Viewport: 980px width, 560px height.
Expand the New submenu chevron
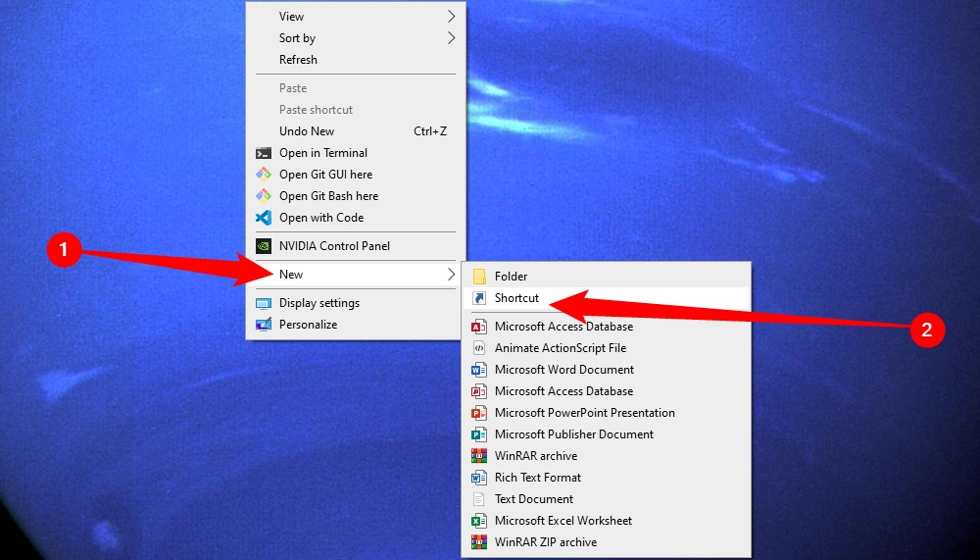[451, 274]
